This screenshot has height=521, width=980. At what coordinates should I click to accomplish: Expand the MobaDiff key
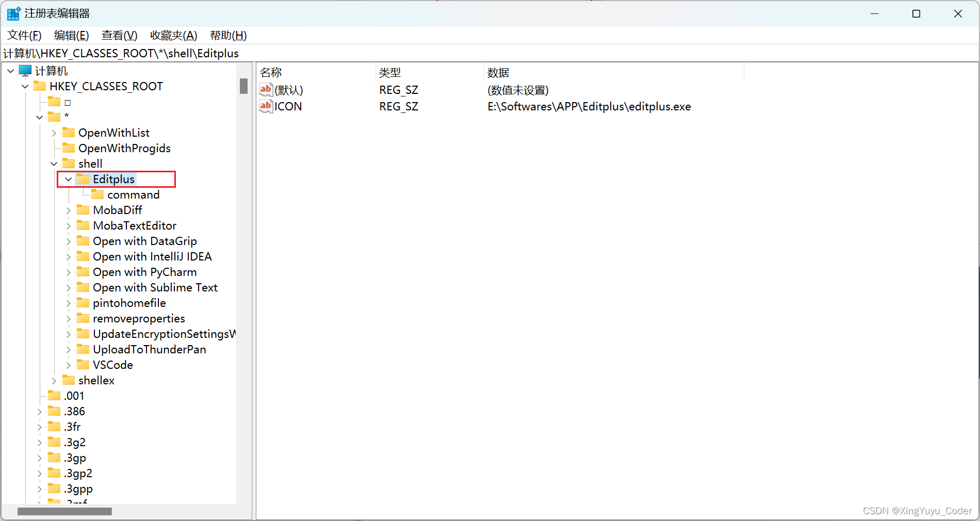(x=69, y=210)
